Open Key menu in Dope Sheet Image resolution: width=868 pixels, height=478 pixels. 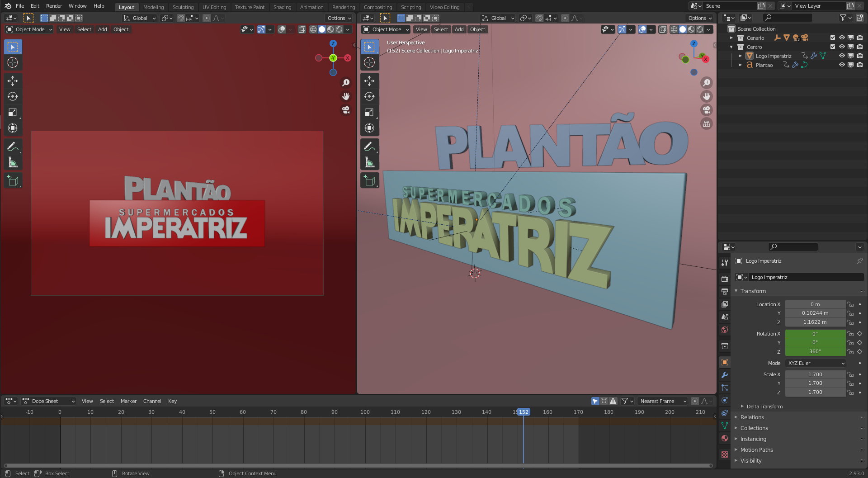tap(172, 401)
